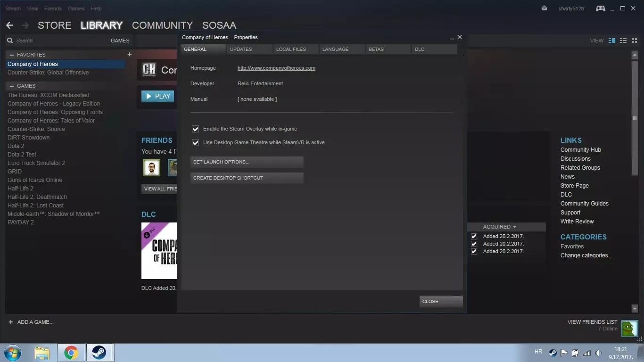Toggle the second DLC install checkbox
The width and height of the screenshot is (644, 362).
(x=474, y=244)
